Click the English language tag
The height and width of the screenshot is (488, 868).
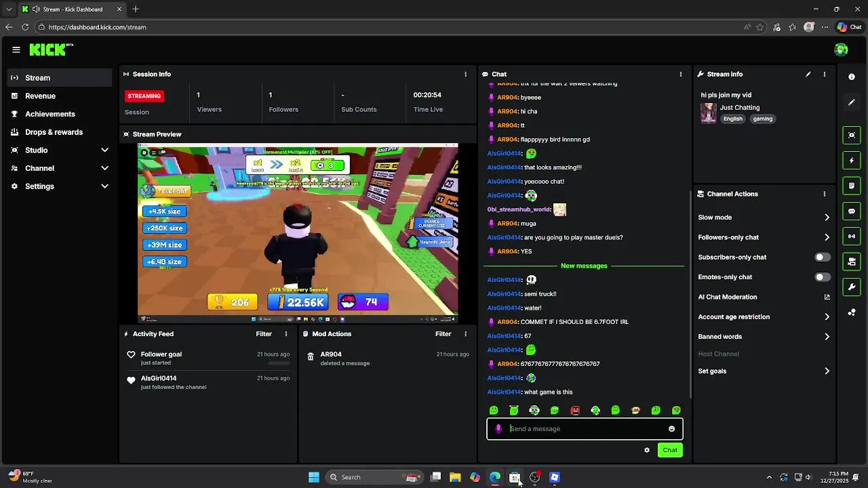click(x=732, y=119)
